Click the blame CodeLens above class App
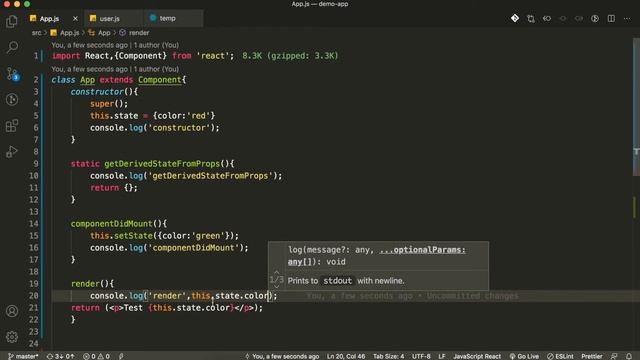 tap(115, 69)
